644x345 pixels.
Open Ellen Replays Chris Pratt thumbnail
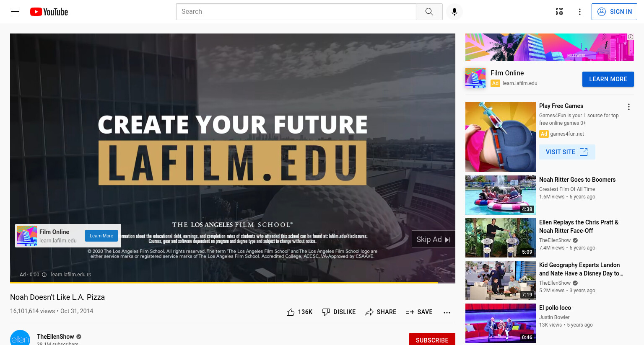(501, 238)
